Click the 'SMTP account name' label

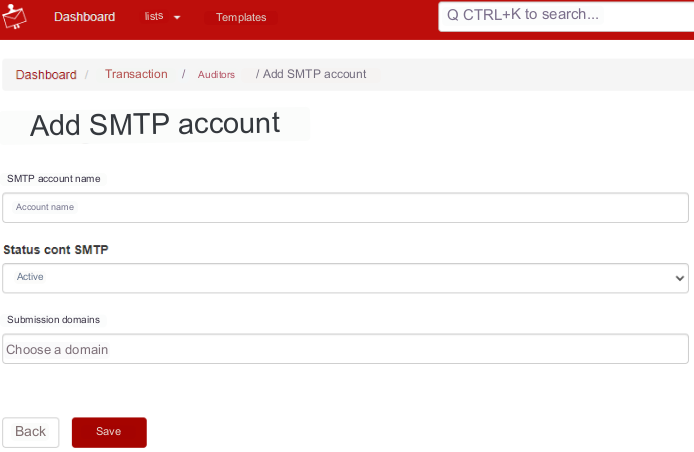point(54,178)
